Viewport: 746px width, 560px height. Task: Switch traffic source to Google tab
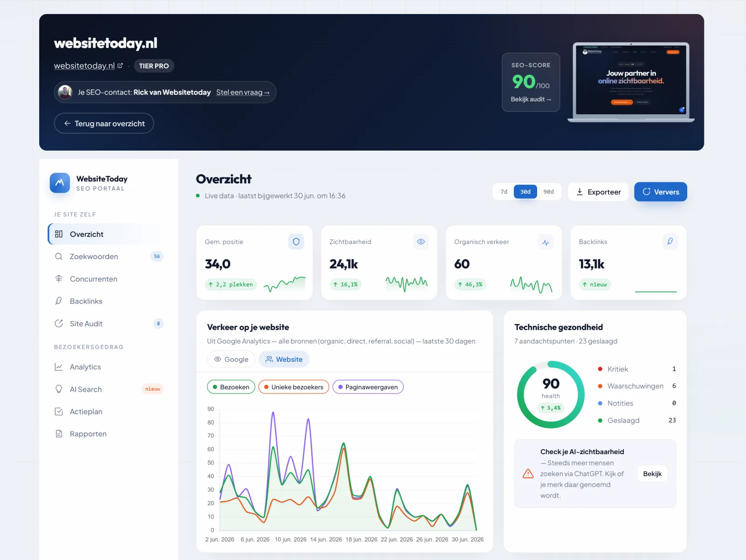pos(231,360)
